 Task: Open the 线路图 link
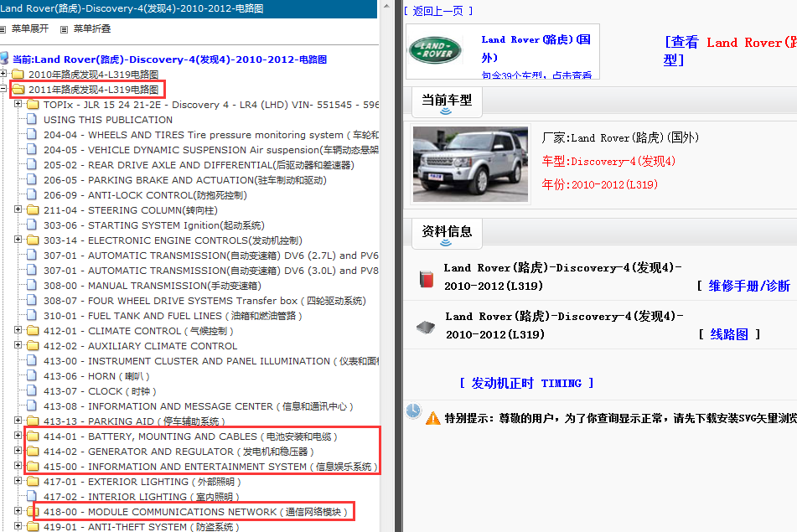click(729, 334)
